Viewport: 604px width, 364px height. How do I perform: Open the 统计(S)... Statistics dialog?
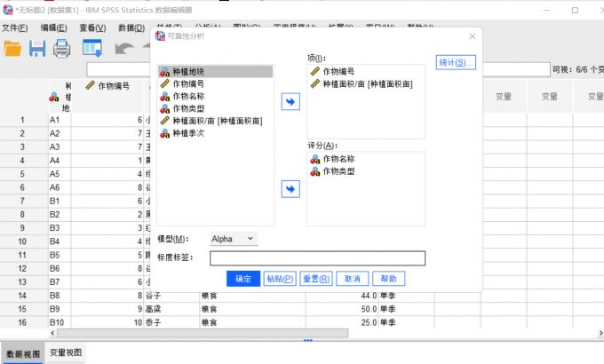coord(456,62)
